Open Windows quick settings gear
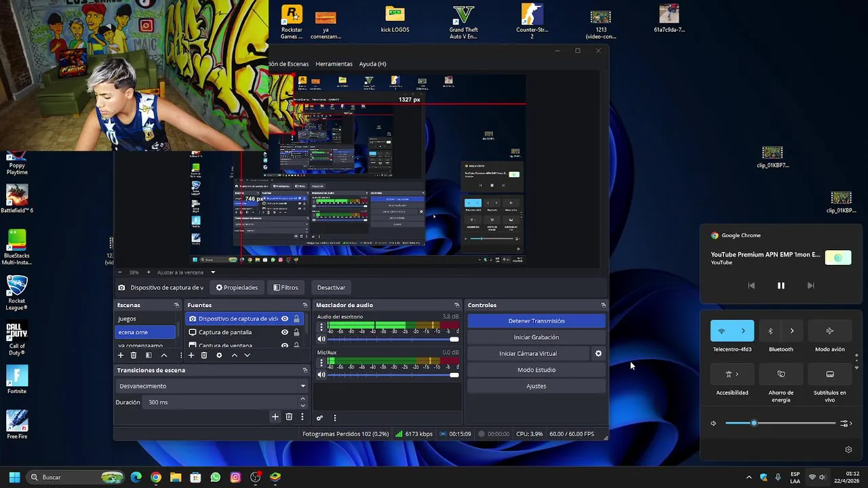Image resolution: width=868 pixels, height=488 pixels. pos(848,449)
